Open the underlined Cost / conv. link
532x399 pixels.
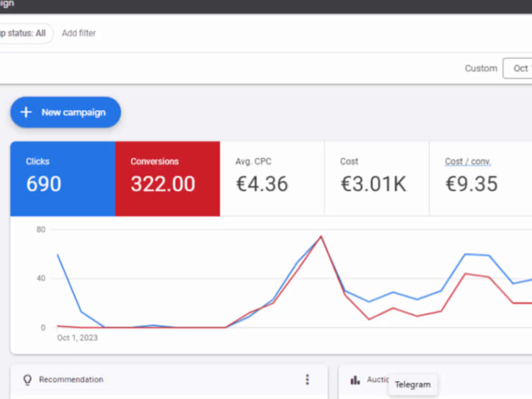(467, 161)
